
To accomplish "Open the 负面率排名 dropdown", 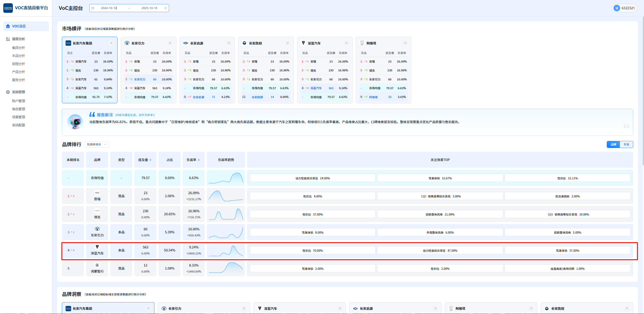I will (97, 144).
